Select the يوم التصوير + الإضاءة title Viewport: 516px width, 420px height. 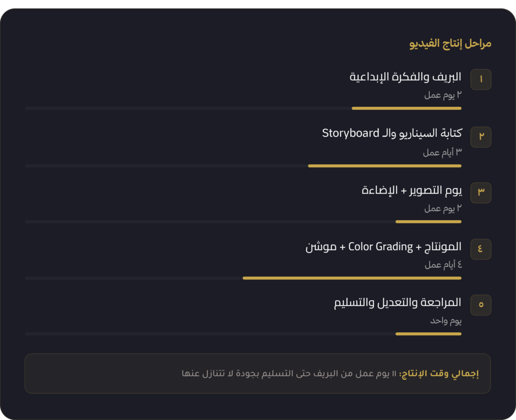click(x=411, y=190)
